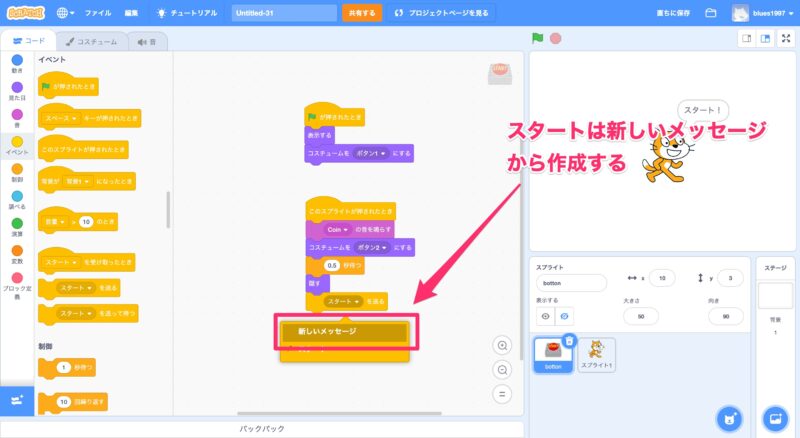This screenshot has height=438, width=800.
Task: Open the add extension button
Action: [17, 399]
